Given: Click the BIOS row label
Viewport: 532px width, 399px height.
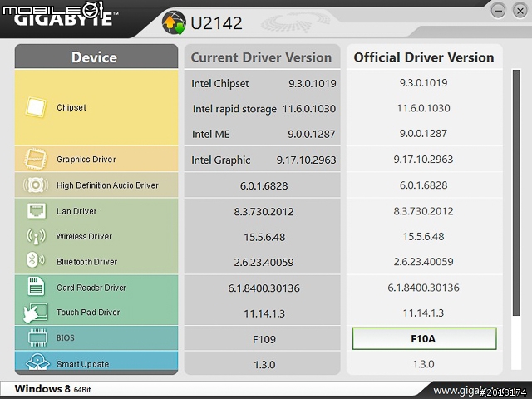Looking at the screenshot, I should click(65, 338).
